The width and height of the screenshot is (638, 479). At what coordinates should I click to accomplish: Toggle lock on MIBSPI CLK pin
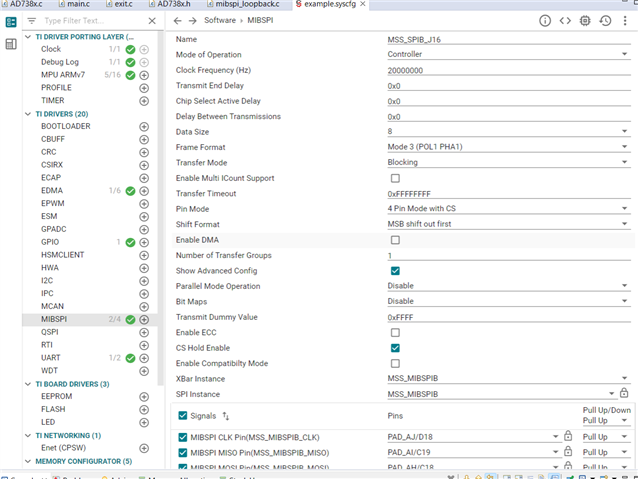pyautogui.click(x=568, y=436)
